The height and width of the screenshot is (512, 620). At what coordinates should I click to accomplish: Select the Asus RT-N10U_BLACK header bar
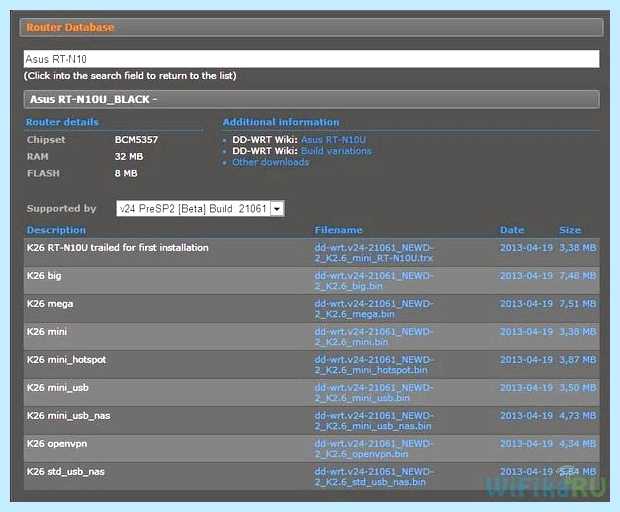(312, 99)
